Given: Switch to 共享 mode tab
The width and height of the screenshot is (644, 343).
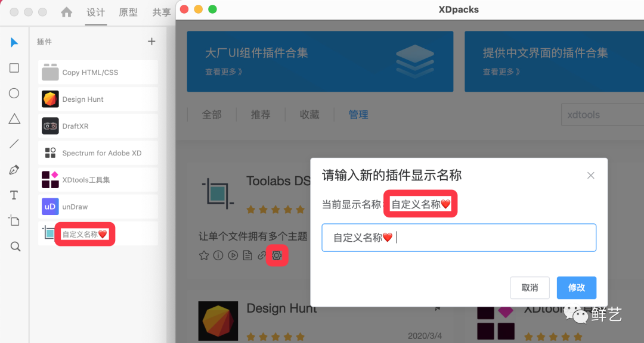Looking at the screenshot, I should (162, 13).
